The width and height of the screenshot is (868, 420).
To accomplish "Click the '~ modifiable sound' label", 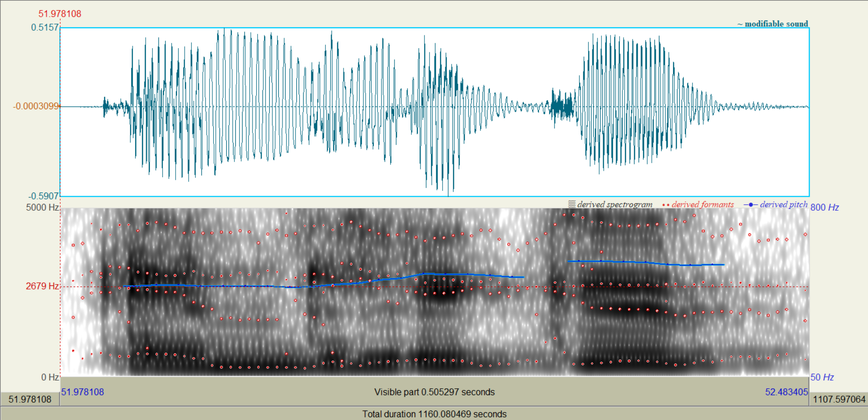I will click(773, 24).
